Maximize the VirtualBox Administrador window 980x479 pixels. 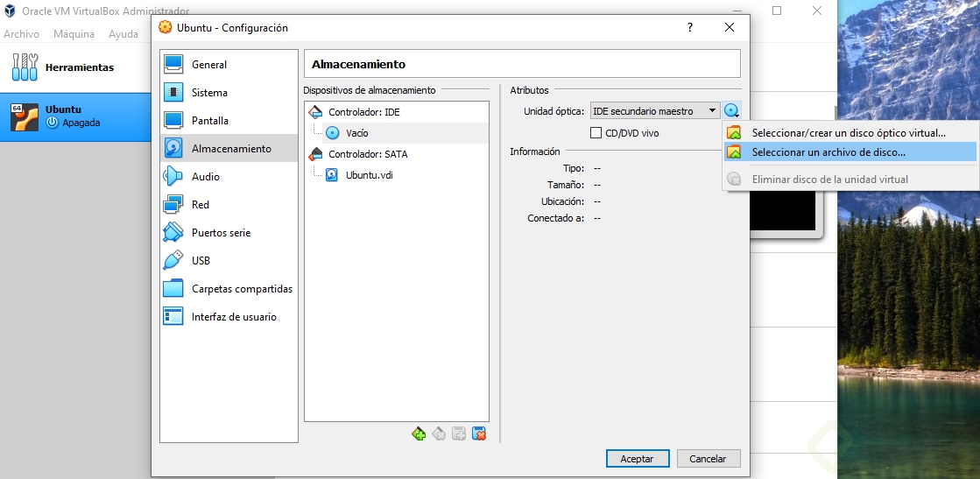tap(777, 11)
